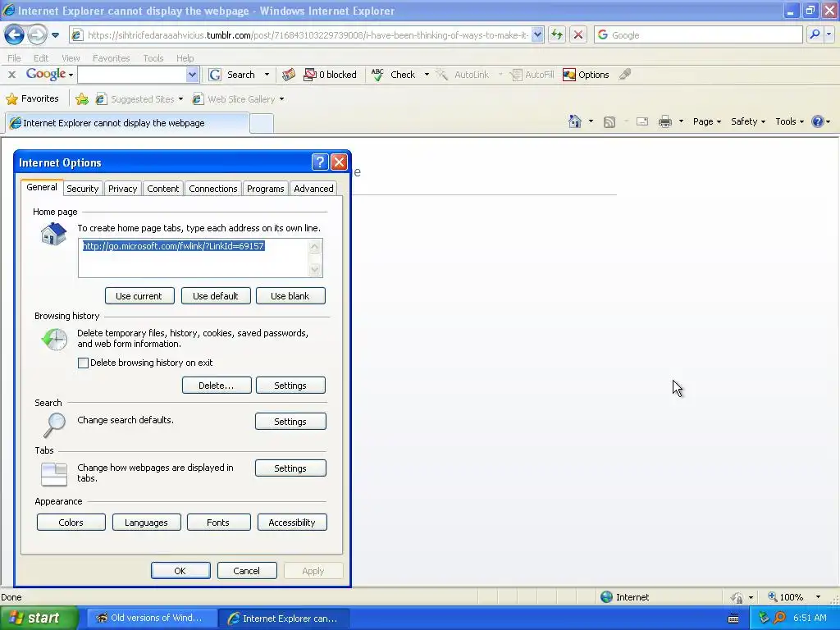Click the bookmarks icon on Google toolbar
The width and height of the screenshot is (840, 630).
[289, 75]
